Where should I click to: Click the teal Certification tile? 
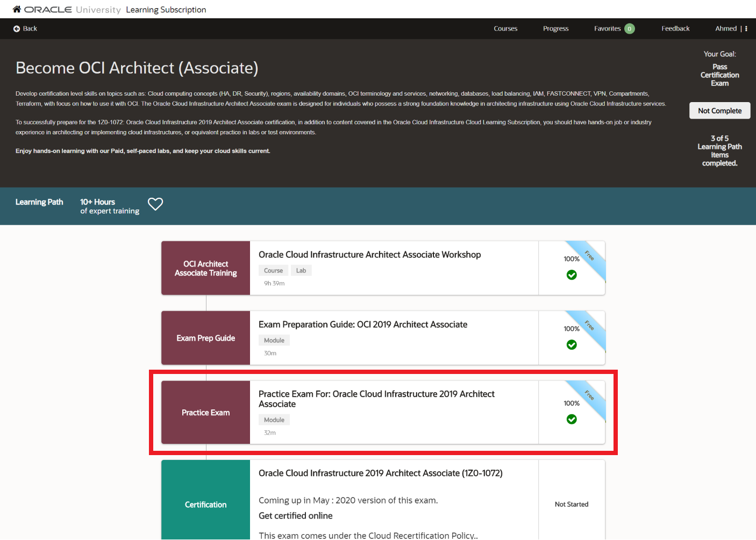tap(205, 505)
